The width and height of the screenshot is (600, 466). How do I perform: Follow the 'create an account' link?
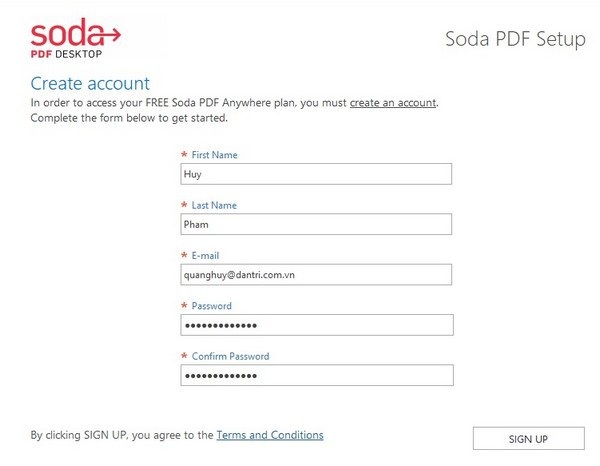click(393, 103)
